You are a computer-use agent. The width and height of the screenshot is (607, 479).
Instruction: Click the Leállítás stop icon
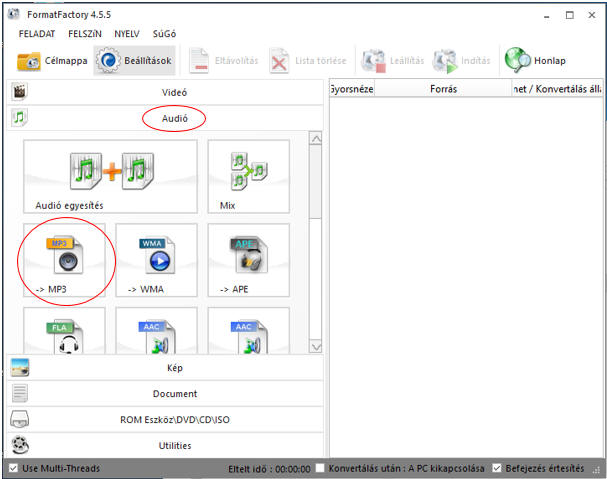[x=374, y=61]
